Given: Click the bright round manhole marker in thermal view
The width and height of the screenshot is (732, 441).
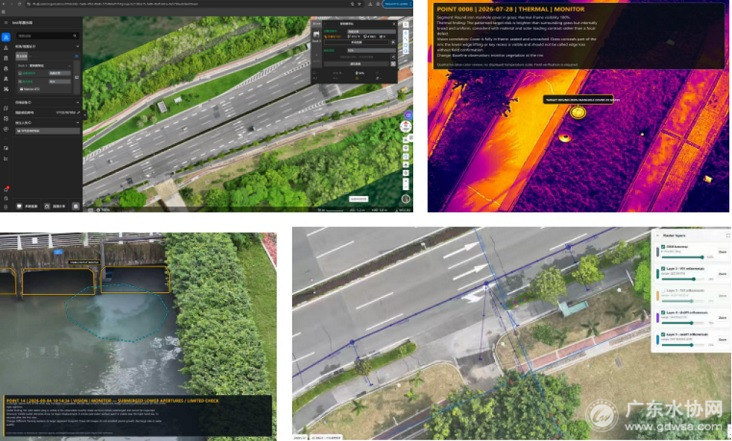Looking at the screenshot, I should tap(578, 112).
